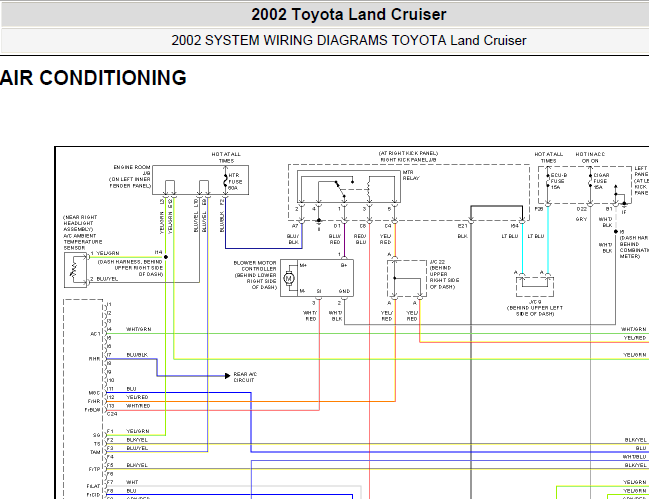Click the "BLU/ BLK" wire label below A7

[x=293, y=239]
